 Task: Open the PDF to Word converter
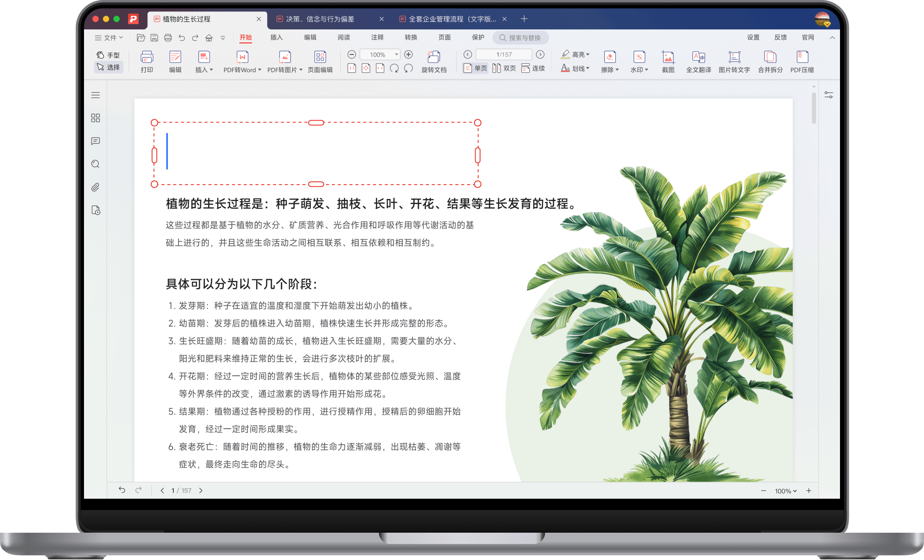(x=242, y=61)
